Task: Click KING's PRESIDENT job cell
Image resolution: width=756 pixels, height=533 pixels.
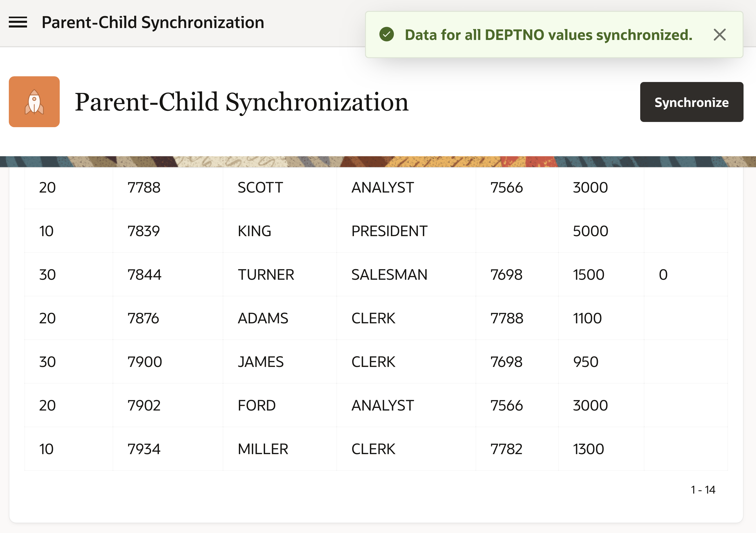Action: (x=389, y=231)
